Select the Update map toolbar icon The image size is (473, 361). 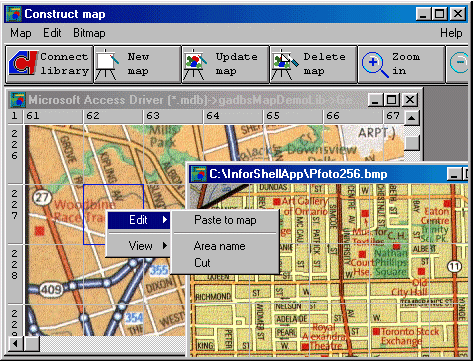195,64
